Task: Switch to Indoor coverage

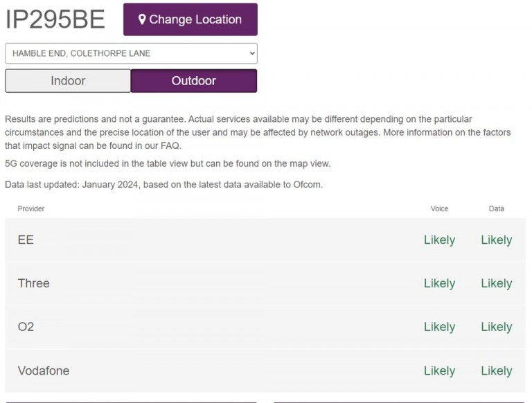Action: pos(68,81)
